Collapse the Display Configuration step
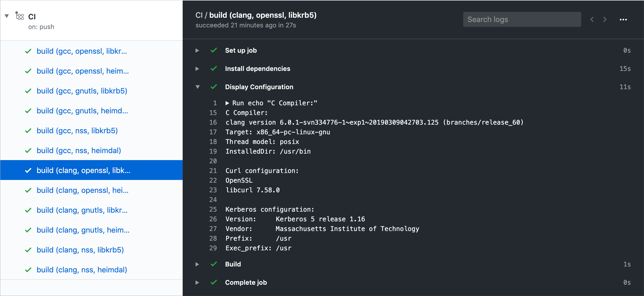Image resolution: width=644 pixels, height=296 pixels. (x=198, y=87)
